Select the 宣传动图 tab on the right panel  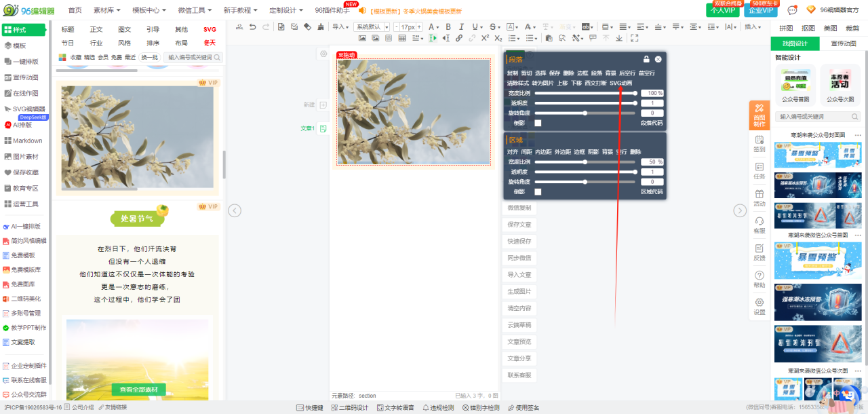point(843,43)
